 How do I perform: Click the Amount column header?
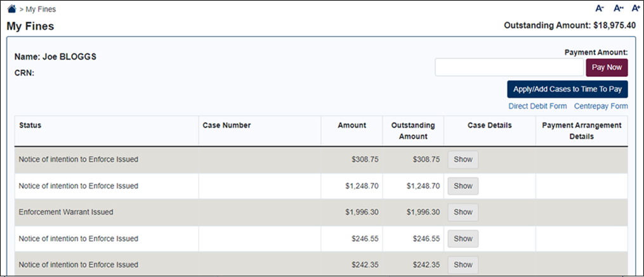[x=352, y=126]
